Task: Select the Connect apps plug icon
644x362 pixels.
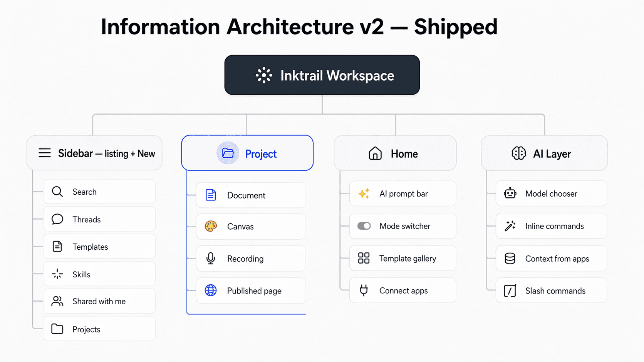Action: (x=363, y=290)
